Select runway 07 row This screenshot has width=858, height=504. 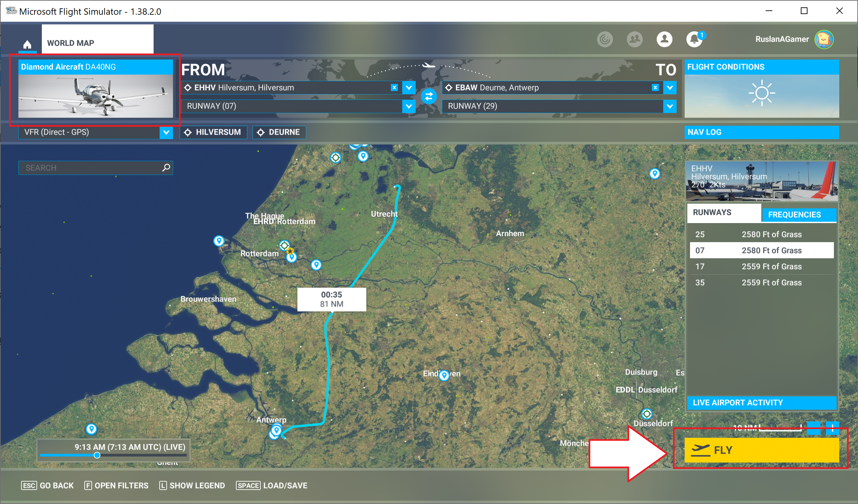pyautogui.click(x=762, y=250)
